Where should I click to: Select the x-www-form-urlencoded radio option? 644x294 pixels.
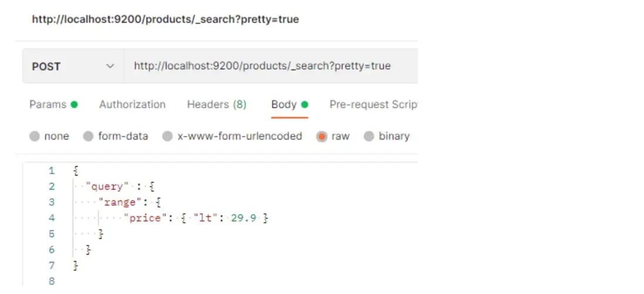tap(168, 136)
